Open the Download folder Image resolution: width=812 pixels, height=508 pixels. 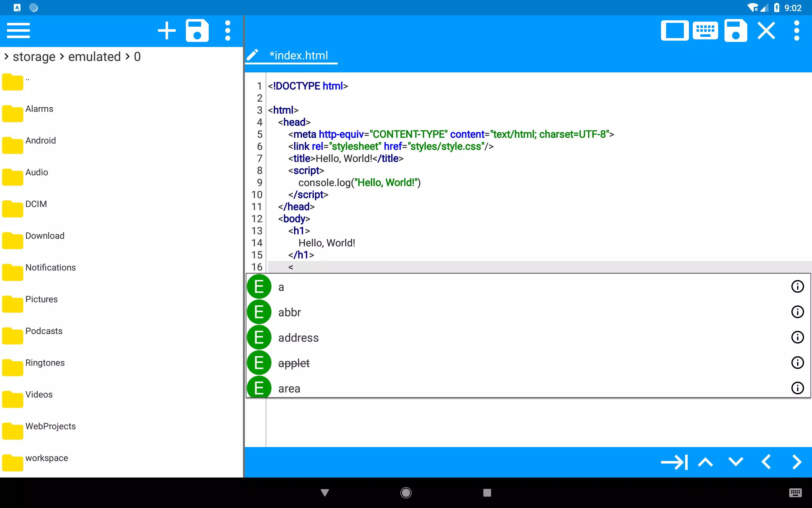[121, 240]
